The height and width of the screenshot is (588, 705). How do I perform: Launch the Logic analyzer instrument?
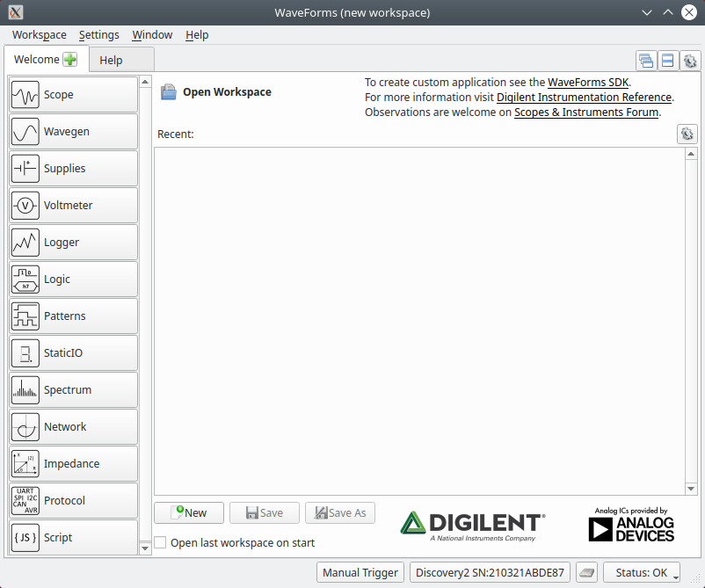(x=73, y=279)
